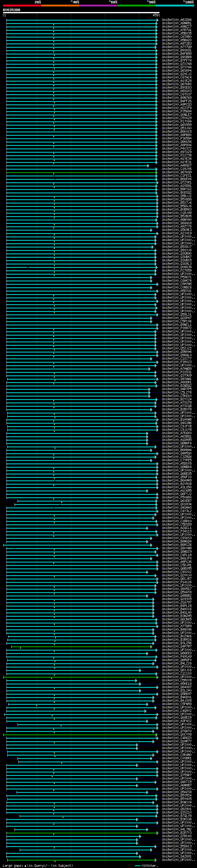Select the UniRef100_A2I419 label
This screenshot has width=197, height=868.
177,233
